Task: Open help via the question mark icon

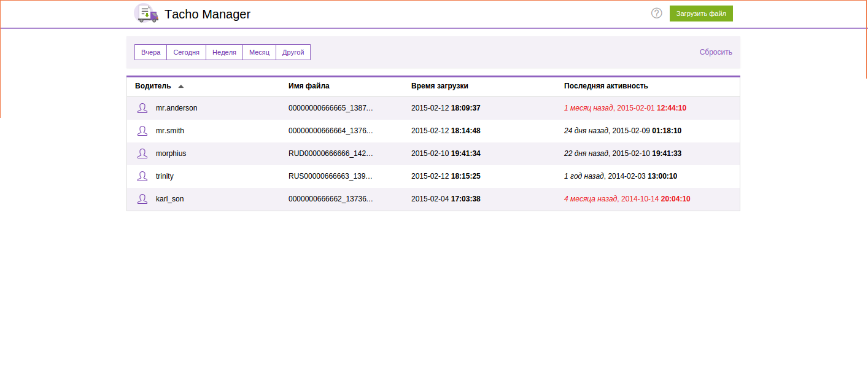Action: (656, 13)
